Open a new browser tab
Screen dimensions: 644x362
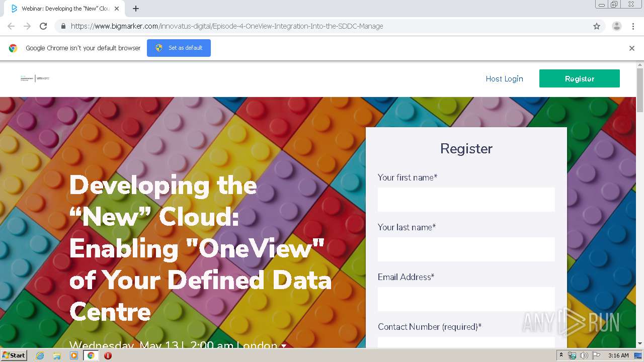136,9
